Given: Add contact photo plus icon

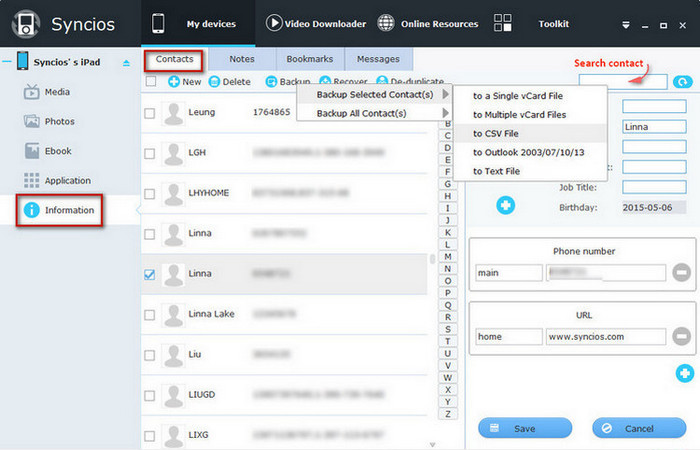Looking at the screenshot, I should click(x=505, y=205).
